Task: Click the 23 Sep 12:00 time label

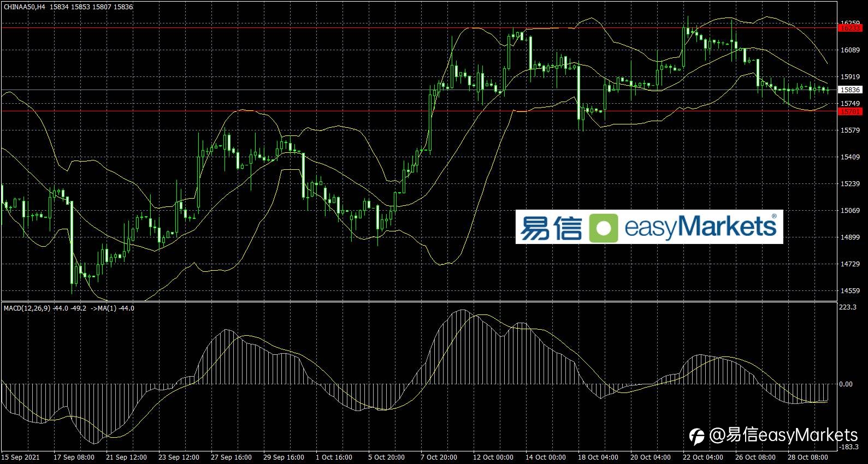Action: pos(179,457)
